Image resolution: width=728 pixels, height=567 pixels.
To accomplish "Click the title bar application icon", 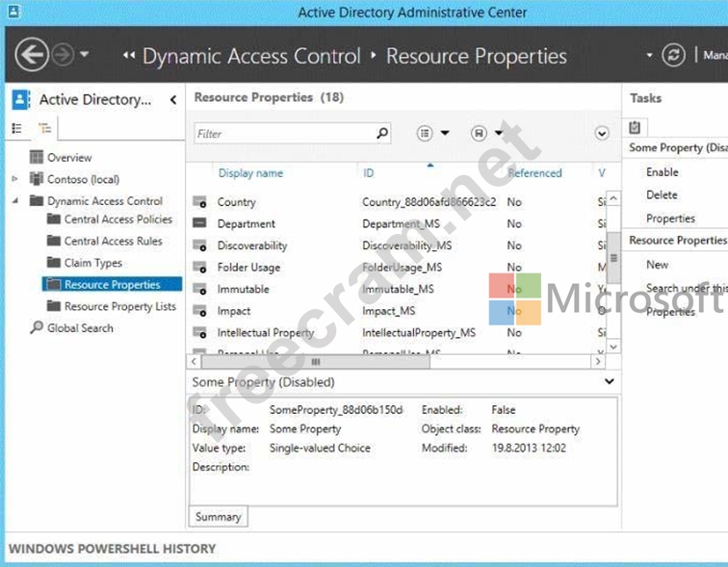I will pos(13,12).
